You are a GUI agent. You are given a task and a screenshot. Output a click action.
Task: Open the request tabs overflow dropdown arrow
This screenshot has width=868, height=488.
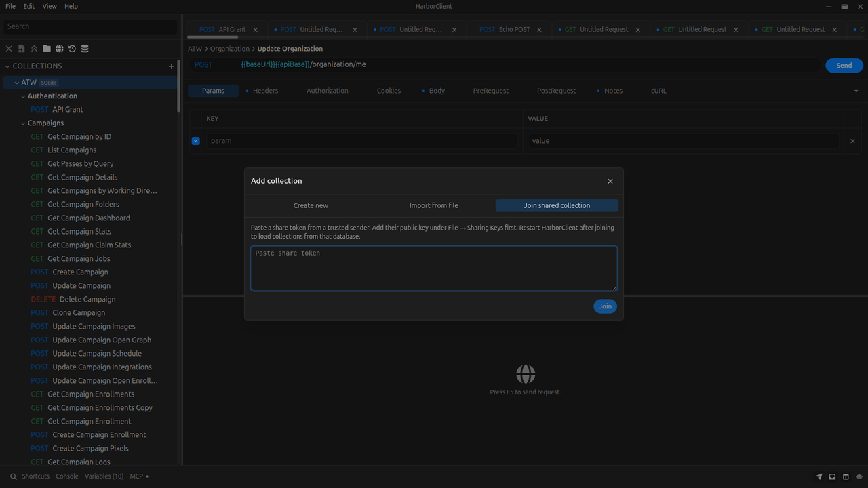(856, 91)
